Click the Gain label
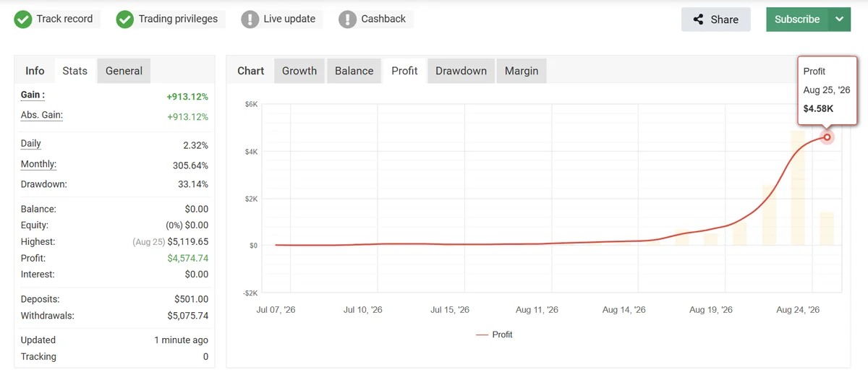 pyautogui.click(x=33, y=95)
